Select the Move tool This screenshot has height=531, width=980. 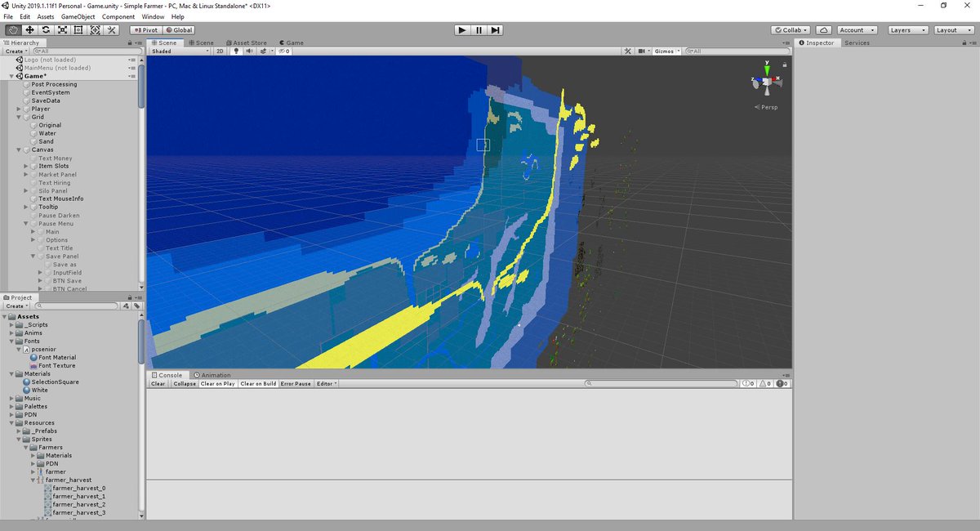(x=29, y=30)
